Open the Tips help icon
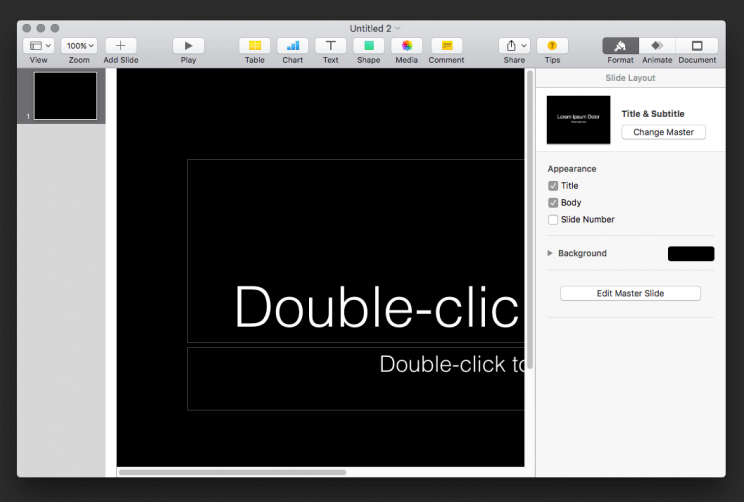 pos(552,46)
